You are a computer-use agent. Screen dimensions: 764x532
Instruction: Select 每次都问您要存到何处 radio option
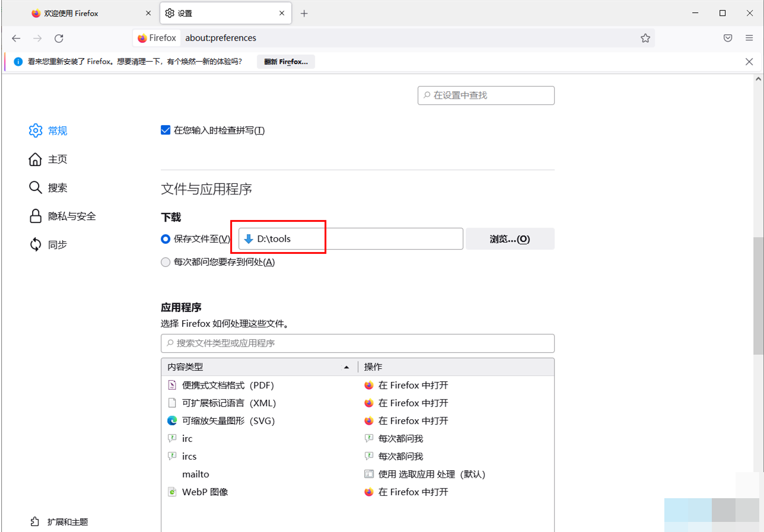pyautogui.click(x=166, y=262)
